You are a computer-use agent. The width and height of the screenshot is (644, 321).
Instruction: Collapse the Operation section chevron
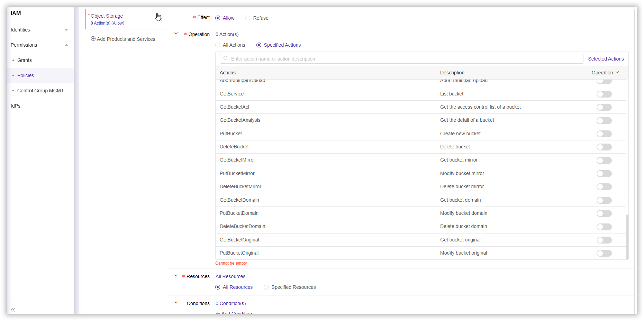coord(176,34)
